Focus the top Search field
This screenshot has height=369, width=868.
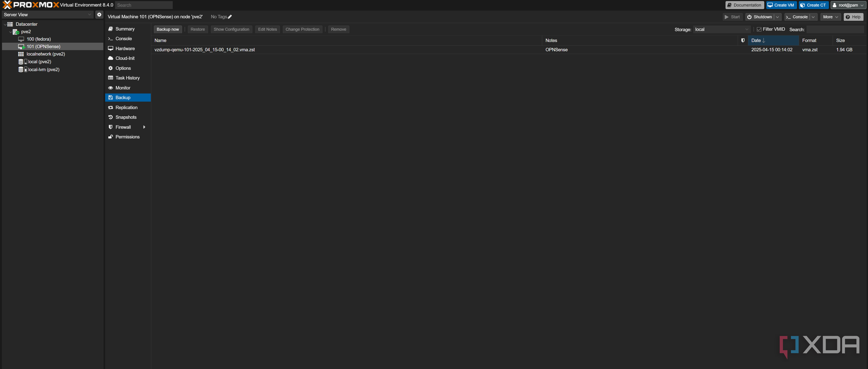(144, 5)
